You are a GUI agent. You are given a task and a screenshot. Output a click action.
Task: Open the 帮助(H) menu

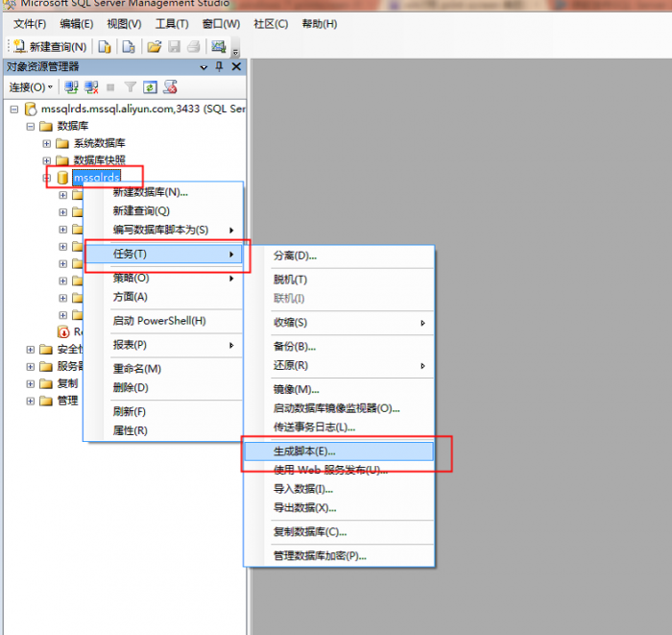pos(320,24)
